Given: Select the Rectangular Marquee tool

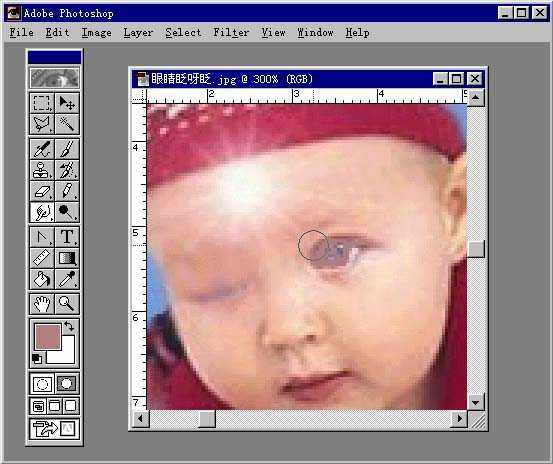Looking at the screenshot, I should click(x=42, y=103).
